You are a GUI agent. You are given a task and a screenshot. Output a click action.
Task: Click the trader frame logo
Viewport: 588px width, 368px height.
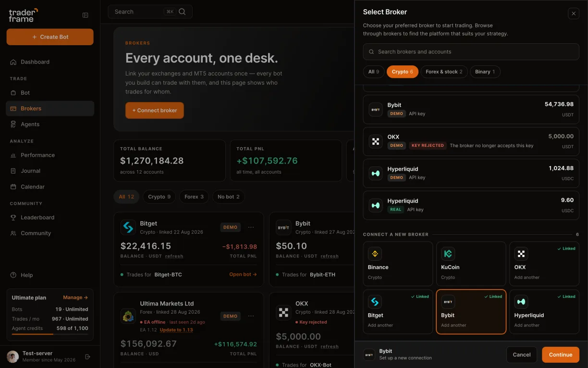(23, 15)
